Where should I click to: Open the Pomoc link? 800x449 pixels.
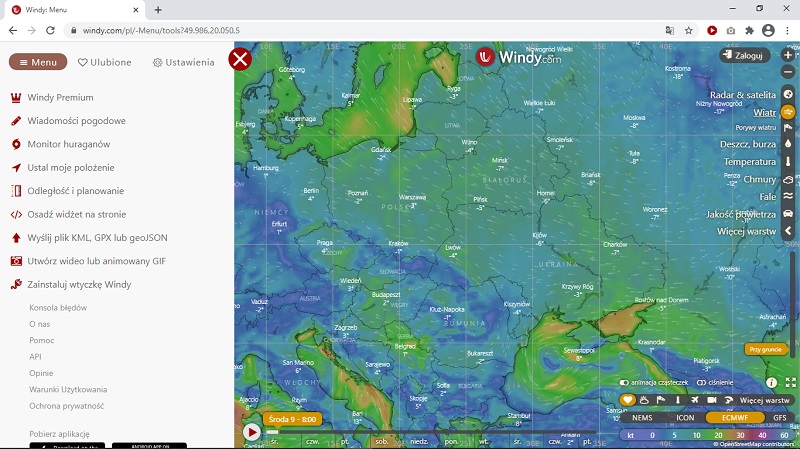click(x=42, y=340)
